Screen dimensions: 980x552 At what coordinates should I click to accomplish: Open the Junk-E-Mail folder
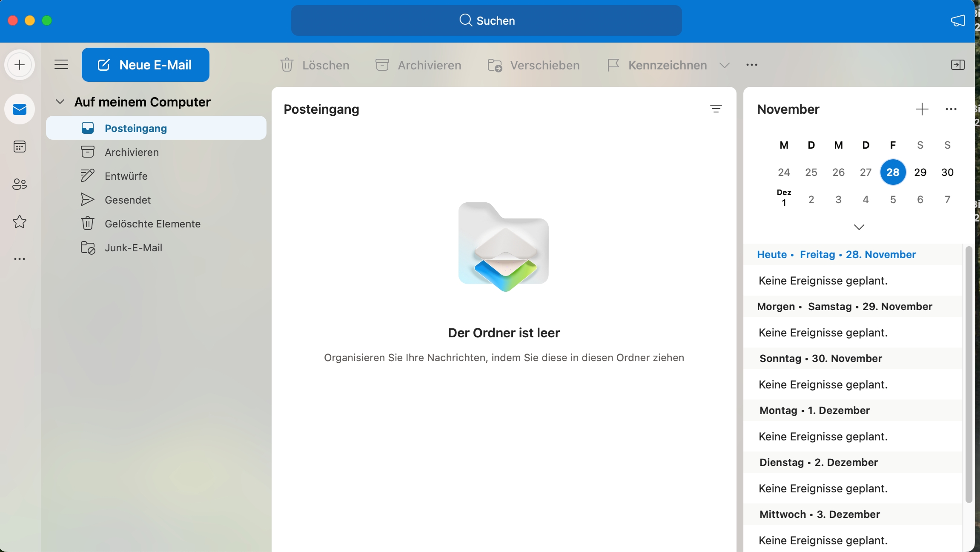click(133, 247)
